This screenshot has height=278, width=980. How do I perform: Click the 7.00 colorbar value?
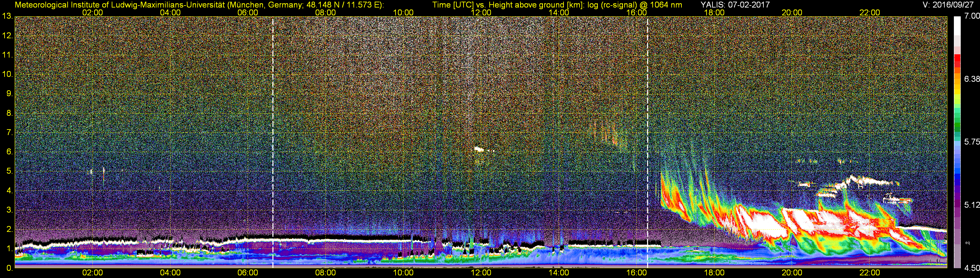972,16
